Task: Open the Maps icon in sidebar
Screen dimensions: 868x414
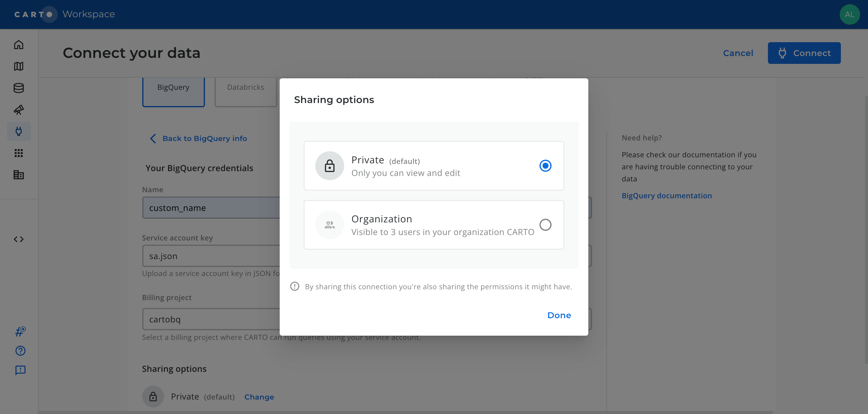Action: point(18,66)
